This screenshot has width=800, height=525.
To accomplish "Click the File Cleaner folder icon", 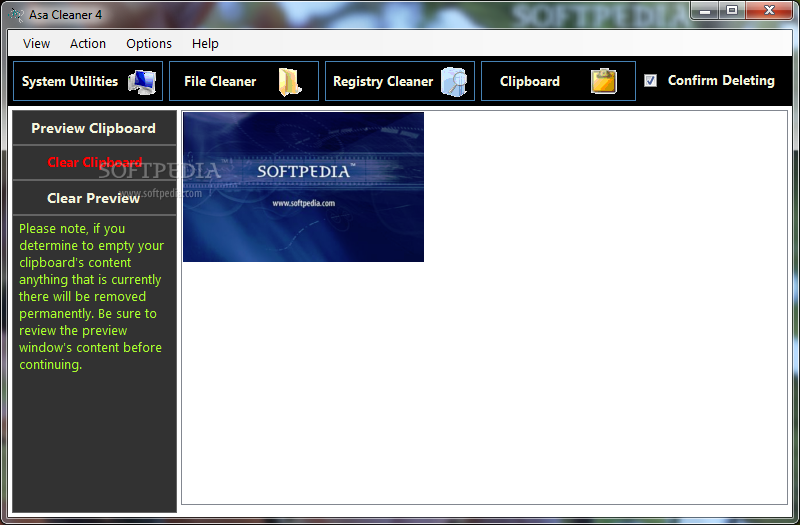I will point(289,82).
